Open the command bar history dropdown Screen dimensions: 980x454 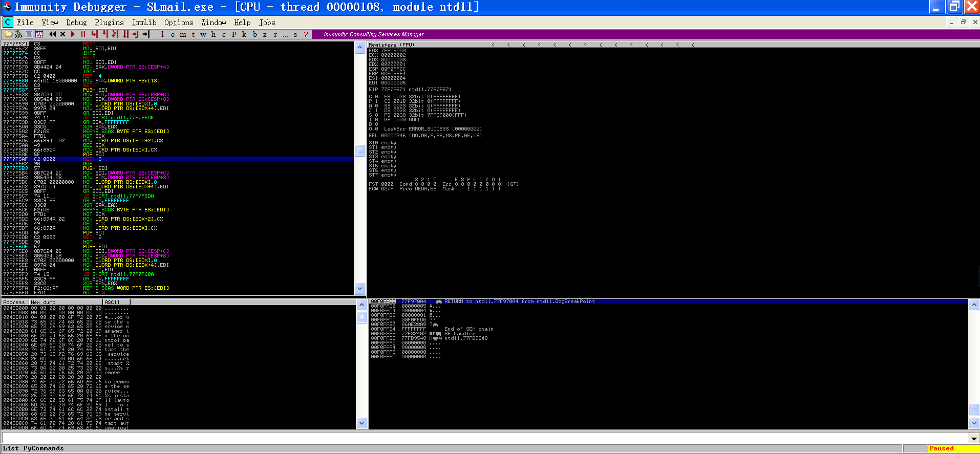(974, 439)
